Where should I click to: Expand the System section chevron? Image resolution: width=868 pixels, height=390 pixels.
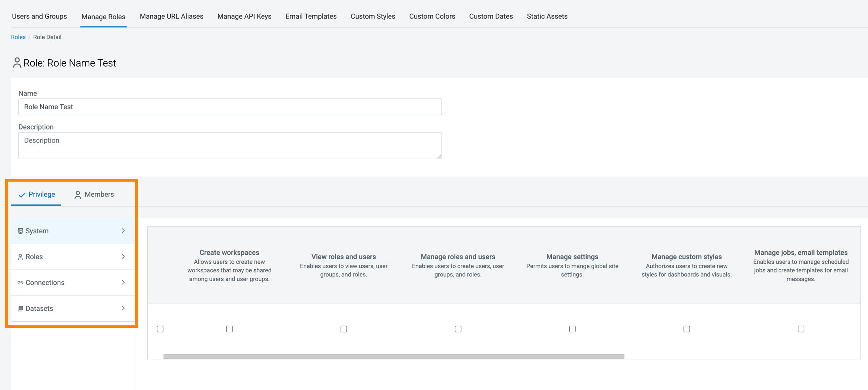(123, 231)
